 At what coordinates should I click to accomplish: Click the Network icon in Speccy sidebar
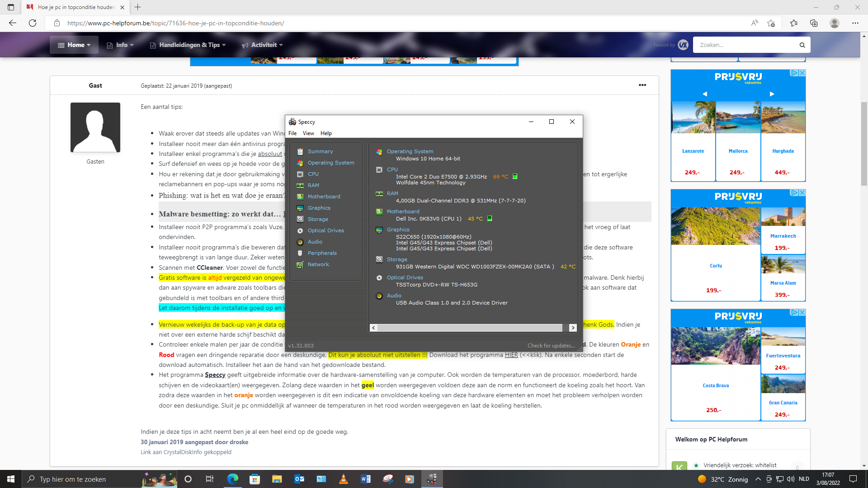[x=300, y=264]
